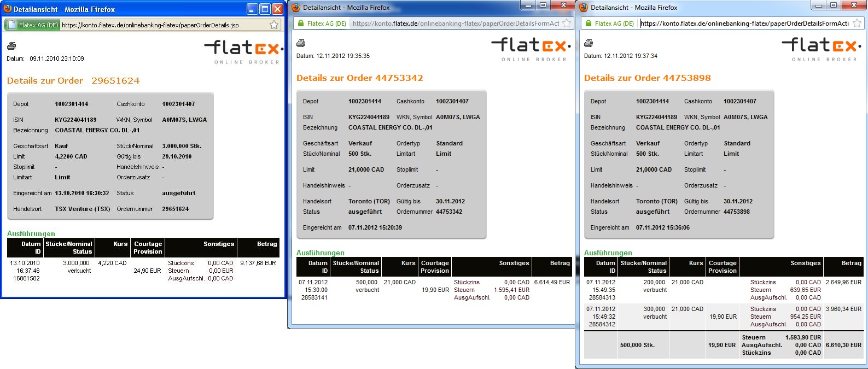Open Flatex AG (DE) site identity in leftmost window
868x369 pixels.
pos(32,25)
